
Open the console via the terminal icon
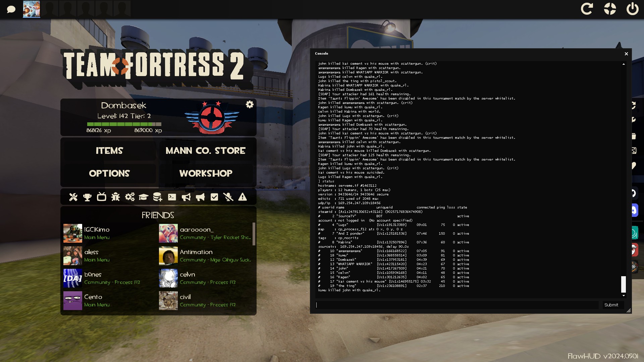click(x=172, y=197)
